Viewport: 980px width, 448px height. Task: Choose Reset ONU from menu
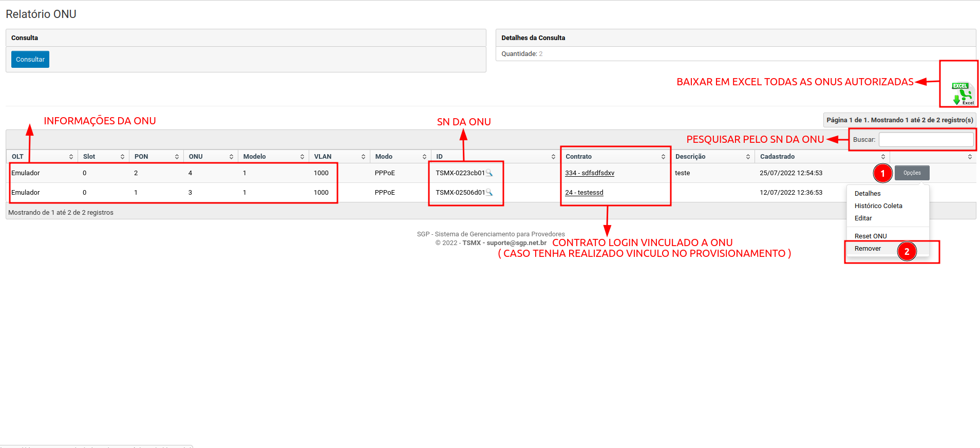871,236
